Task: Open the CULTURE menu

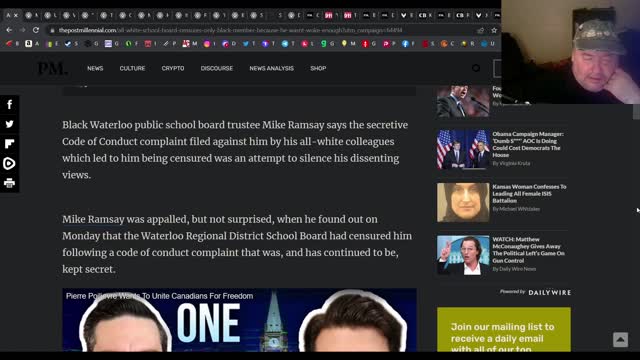Action: [x=132, y=68]
